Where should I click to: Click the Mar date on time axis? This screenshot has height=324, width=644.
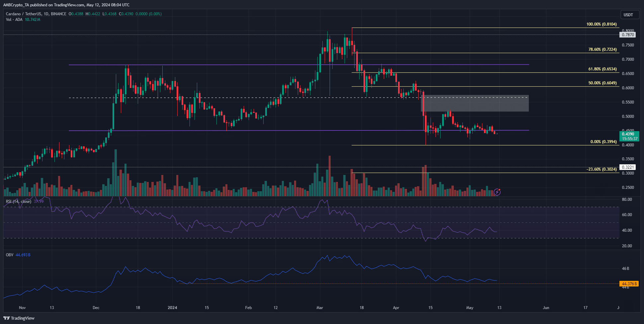coord(320,308)
